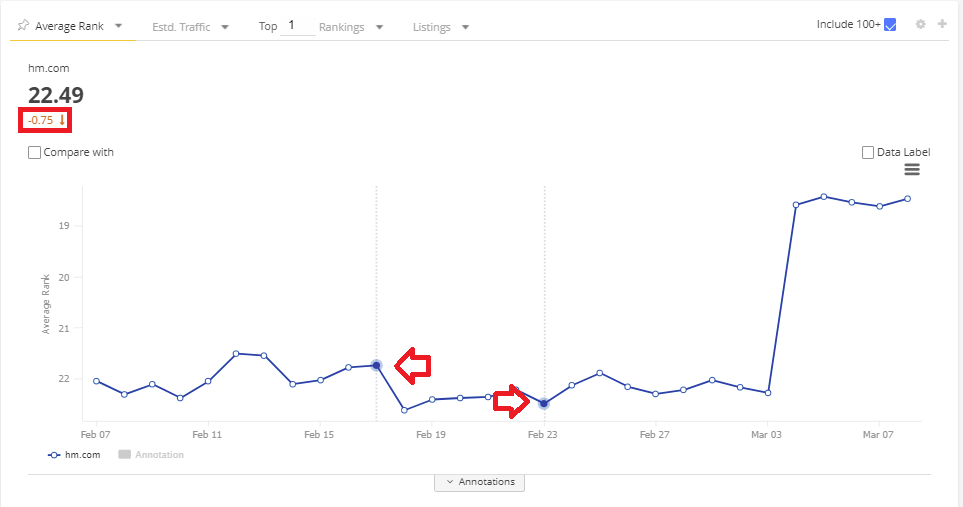Image resolution: width=963 pixels, height=507 pixels.
Task: Expand the Average Rank dropdown arrow
Action: (x=119, y=26)
